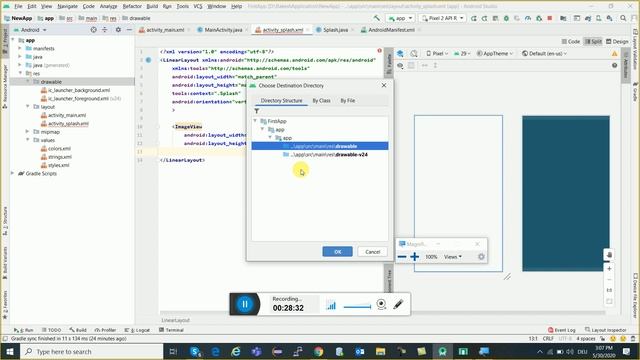
Task: Open File Explorer from the taskbar
Action: tap(380, 351)
